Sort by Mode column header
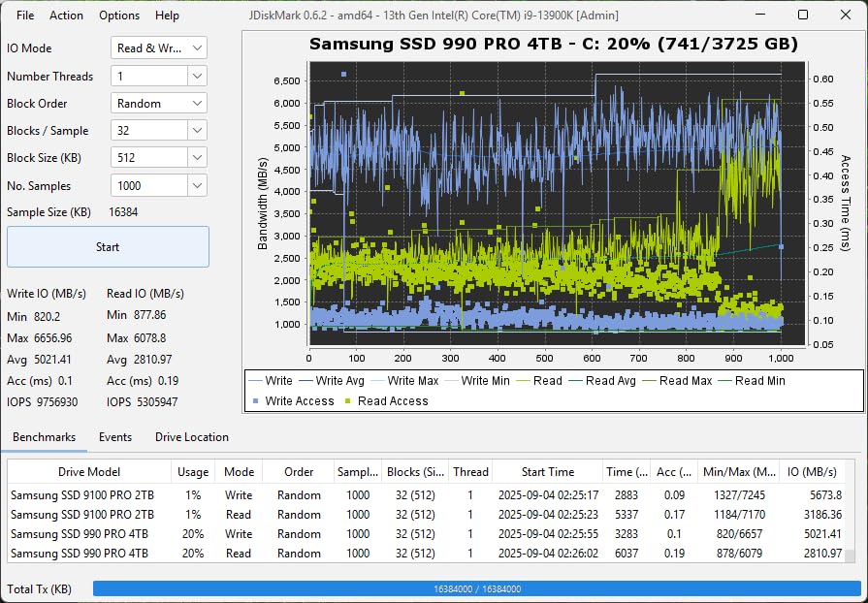The width and height of the screenshot is (868, 603). click(x=239, y=472)
